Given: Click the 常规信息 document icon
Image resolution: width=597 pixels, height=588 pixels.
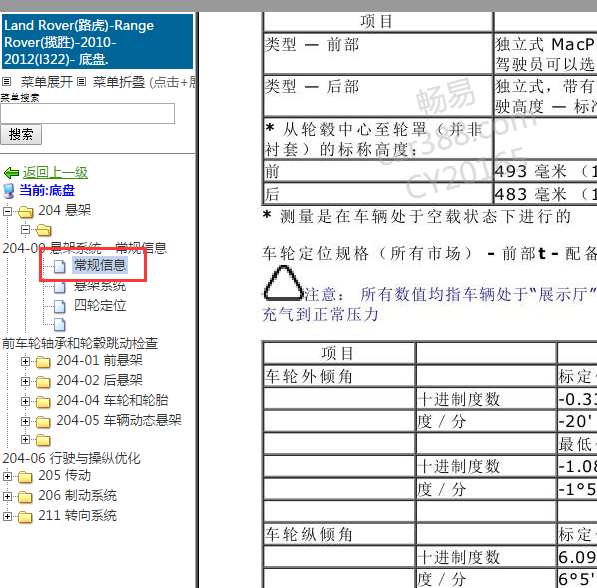Looking at the screenshot, I should 59,266.
